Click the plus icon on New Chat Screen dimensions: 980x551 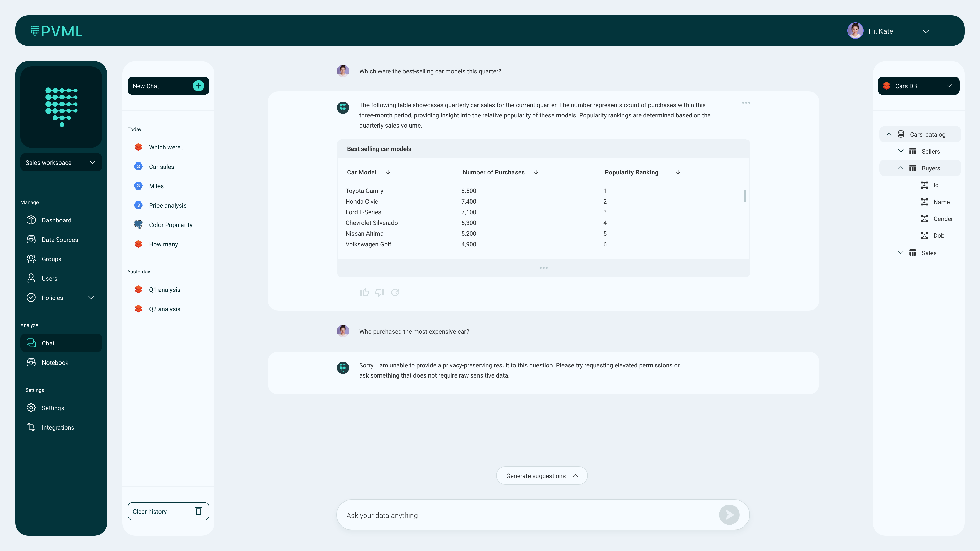pos(198,86)
